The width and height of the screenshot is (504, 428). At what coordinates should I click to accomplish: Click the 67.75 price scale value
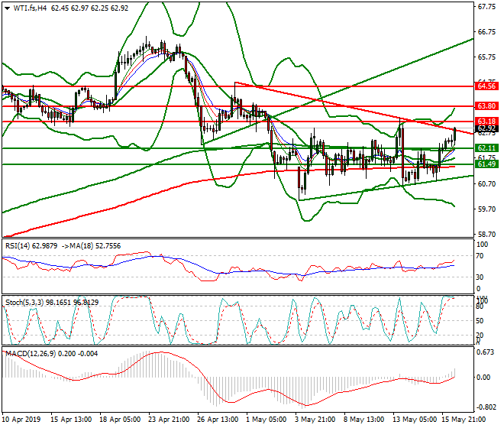point(486,7)
